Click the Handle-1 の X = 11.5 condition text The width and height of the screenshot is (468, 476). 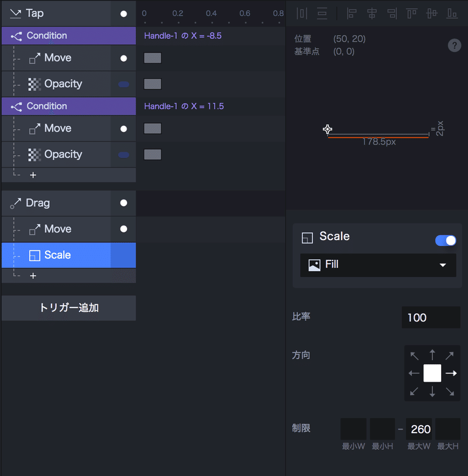pyautogui.click(x=184, y=107)
